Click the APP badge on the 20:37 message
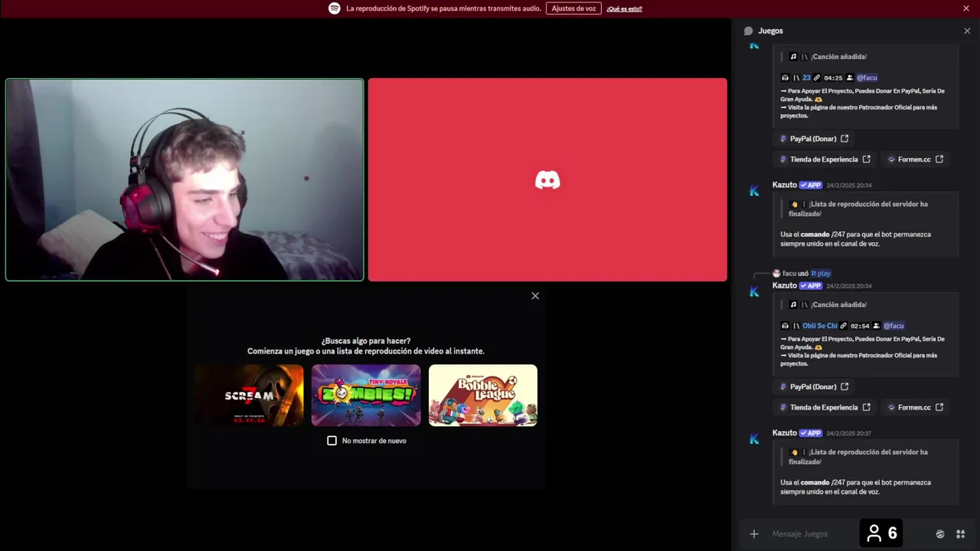This screenshot has width=980, height=551. pos(811,433)
